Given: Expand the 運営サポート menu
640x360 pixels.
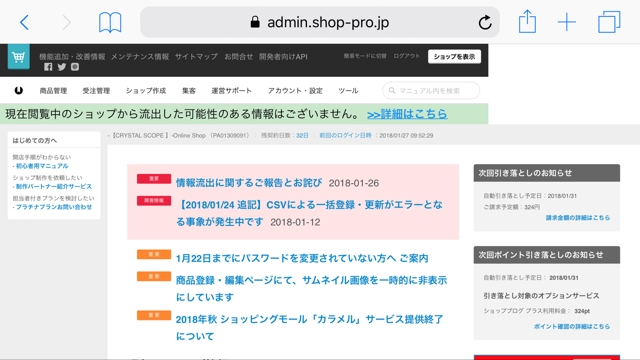Looking at the screenshot, I should (231, 91).
